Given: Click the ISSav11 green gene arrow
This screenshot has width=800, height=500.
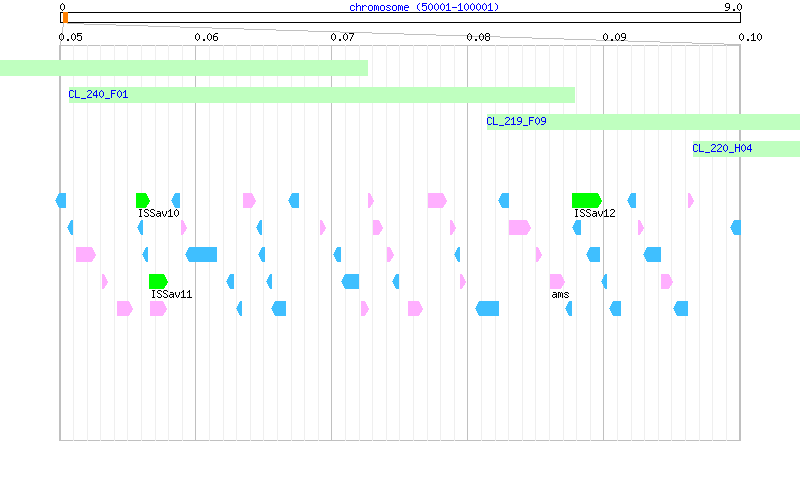Looking at the screenshot, I should pos(158,281).
